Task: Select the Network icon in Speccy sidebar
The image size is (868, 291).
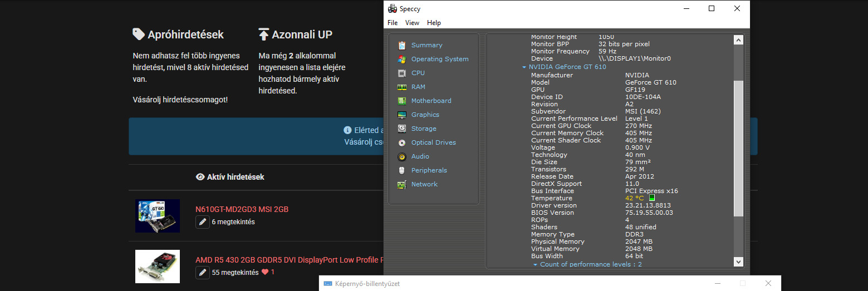Action: [x=401, y=184]
